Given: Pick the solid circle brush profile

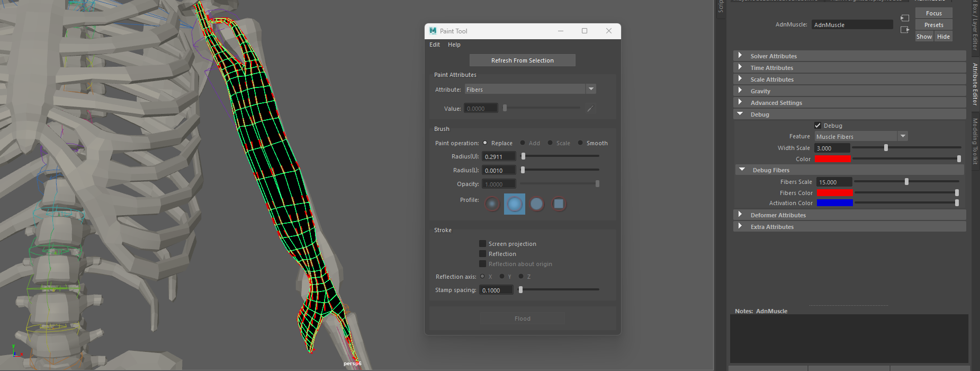Looking at the screenshot, I should (537, 204).
